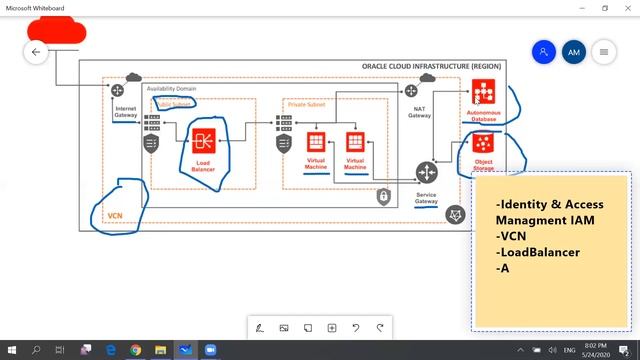
Task: Click the left Virtual Machine icon
Action: tap(316, 142)
